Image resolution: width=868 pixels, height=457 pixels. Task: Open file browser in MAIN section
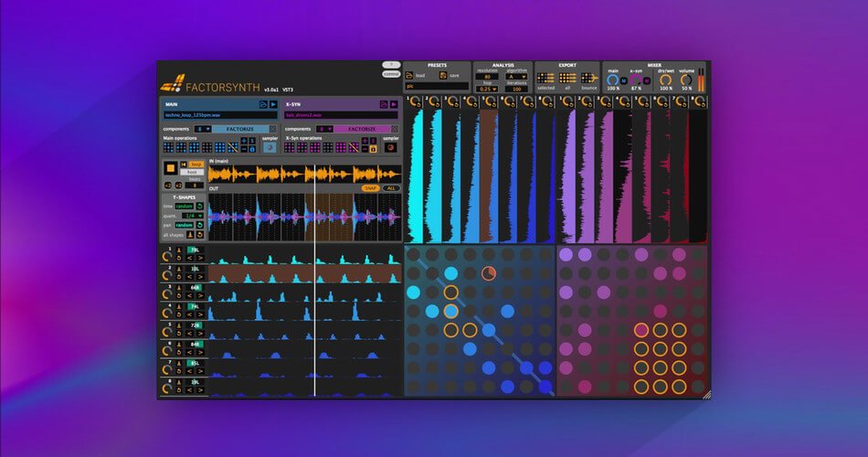tap(263, 104)
